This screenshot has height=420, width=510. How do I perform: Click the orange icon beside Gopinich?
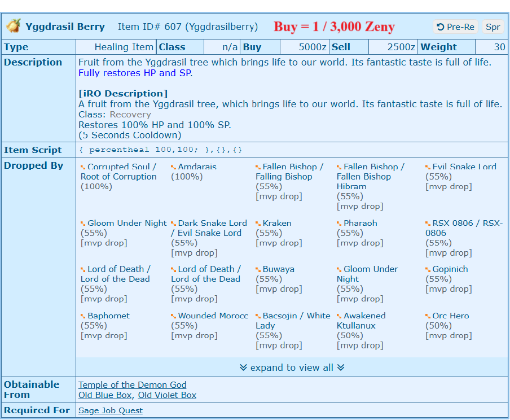click(428, 270)
